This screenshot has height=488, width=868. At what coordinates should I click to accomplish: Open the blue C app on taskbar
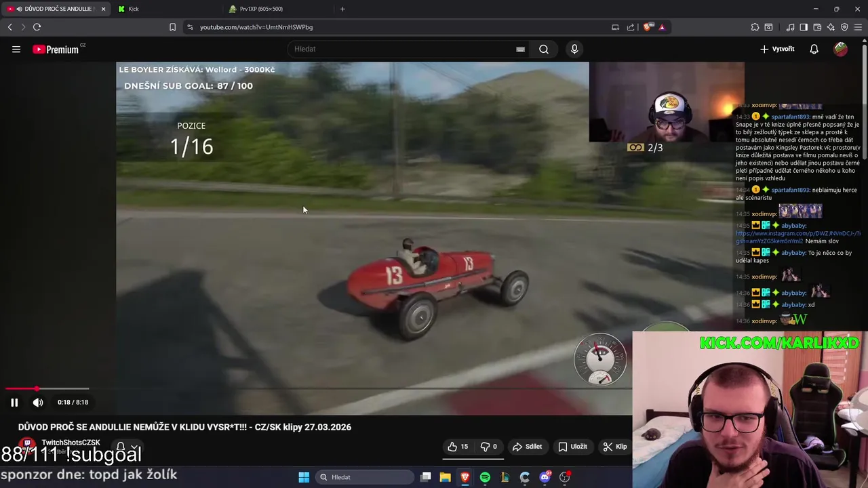click(525, 477)
